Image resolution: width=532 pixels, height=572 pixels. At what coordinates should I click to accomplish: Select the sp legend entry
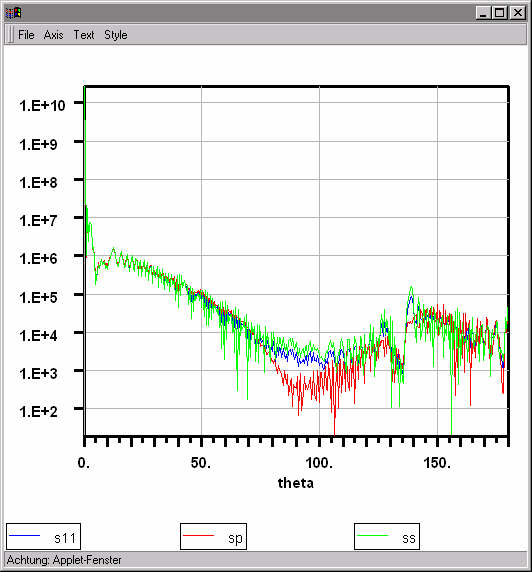click(x=213, y=537)
